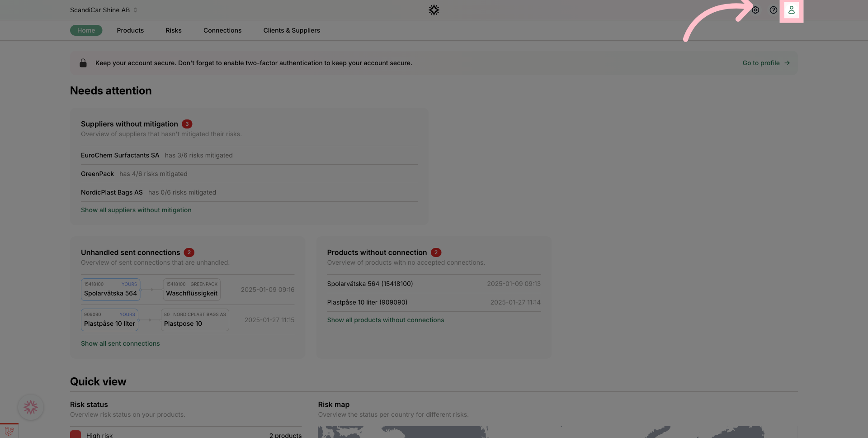
Task: Click the lock icon in the security banner
Action: tap(83, 63)
